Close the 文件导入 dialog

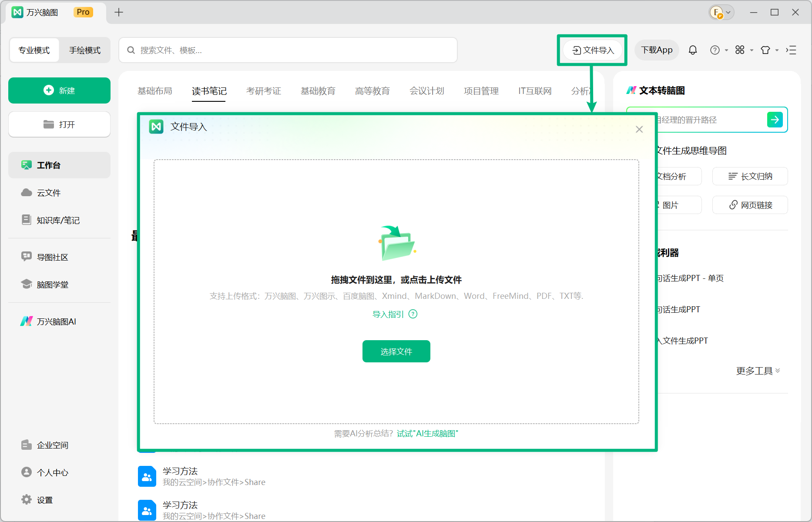639,129
